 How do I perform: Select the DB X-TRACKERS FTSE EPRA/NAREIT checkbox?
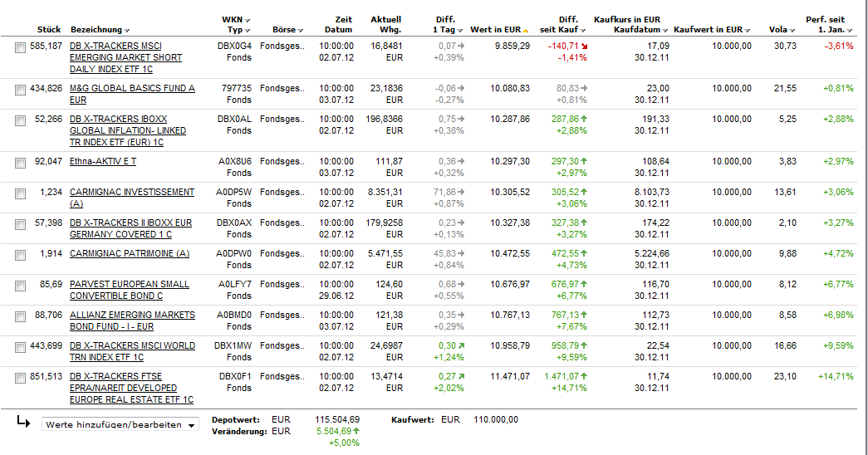tap(21, 379)
